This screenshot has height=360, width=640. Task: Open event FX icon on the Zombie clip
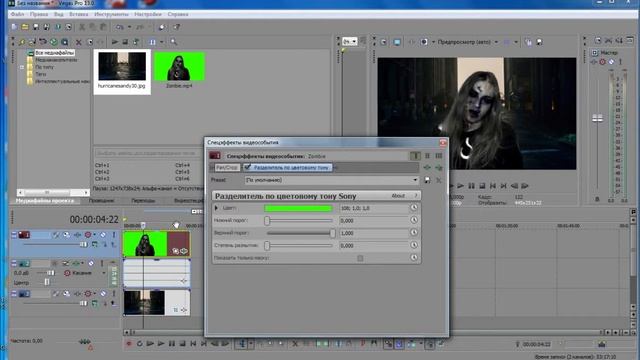pyautogui.click(x=184, y=251)
